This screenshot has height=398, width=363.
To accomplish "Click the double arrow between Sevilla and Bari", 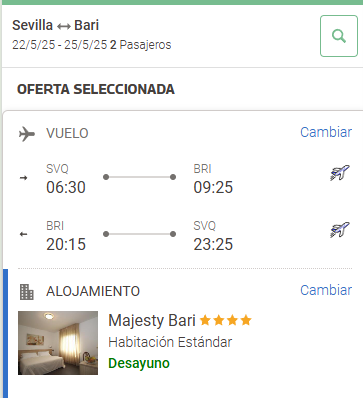I will [63, 26].
